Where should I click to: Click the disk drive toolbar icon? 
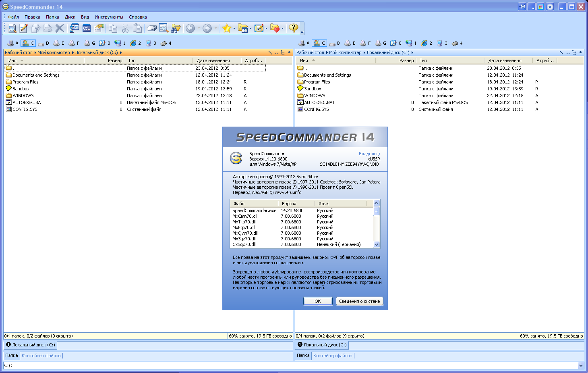(x=152, y=28)
